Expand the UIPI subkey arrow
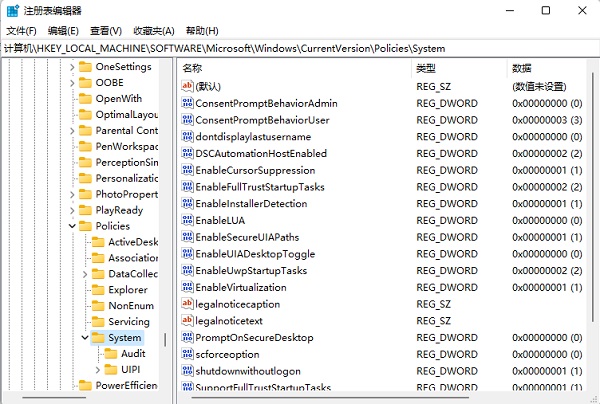The image size is (600, 404). pos(97,370)
